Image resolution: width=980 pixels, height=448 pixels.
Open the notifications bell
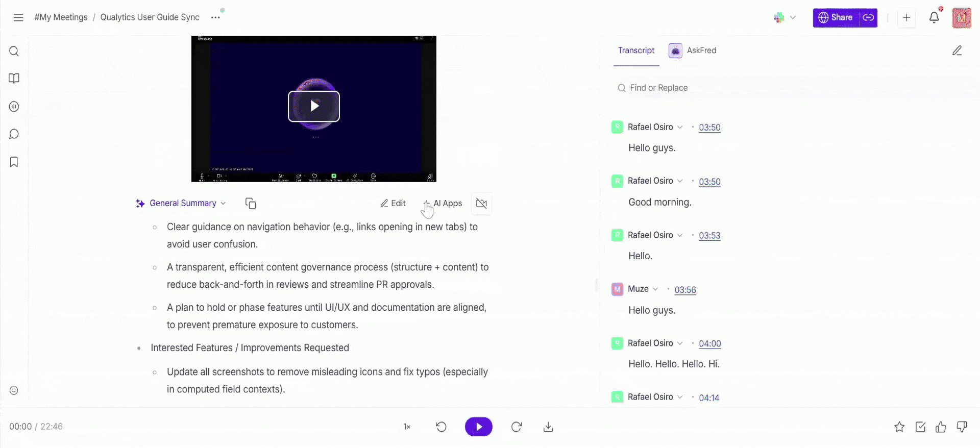point(934,17)
